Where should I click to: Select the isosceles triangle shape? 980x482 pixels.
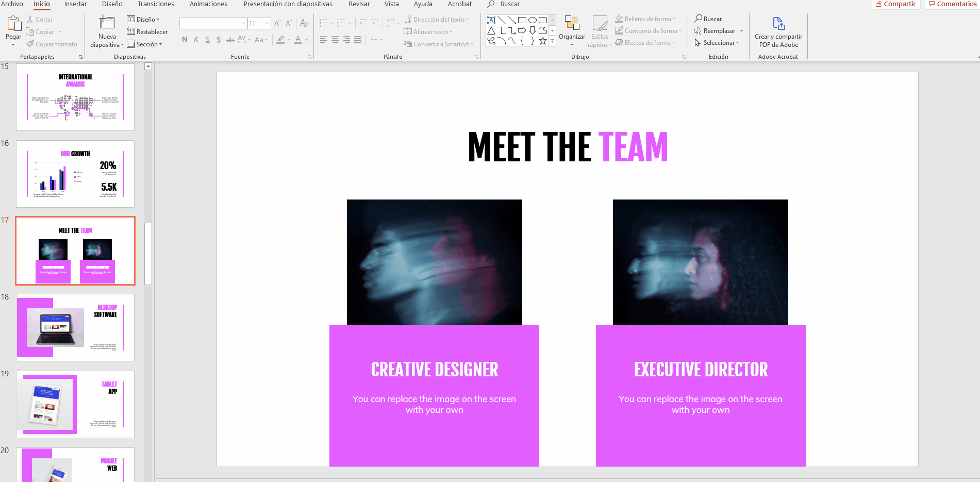click(491, 30)
